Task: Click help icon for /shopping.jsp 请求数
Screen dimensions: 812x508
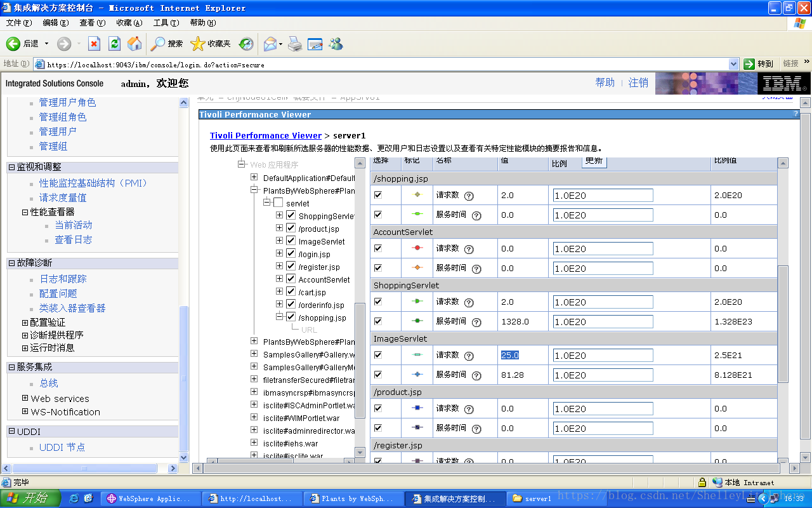Action: [x=469, y=196]
